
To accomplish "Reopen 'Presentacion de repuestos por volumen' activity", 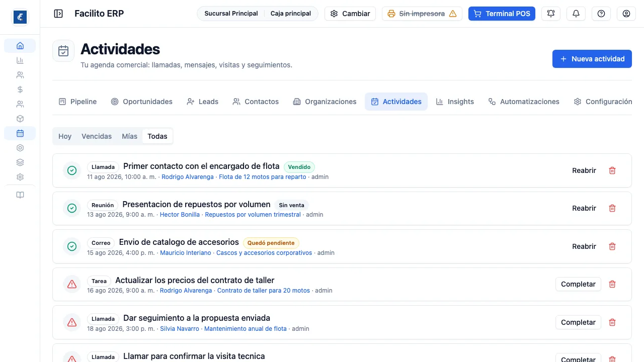I will pyautogui.click(x=584, y=208).
